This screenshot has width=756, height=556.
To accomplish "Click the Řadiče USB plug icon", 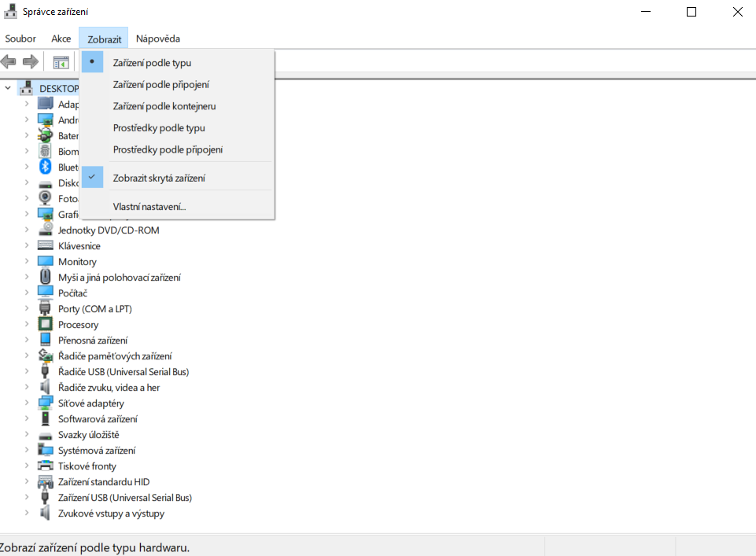I will coord(46,371).
